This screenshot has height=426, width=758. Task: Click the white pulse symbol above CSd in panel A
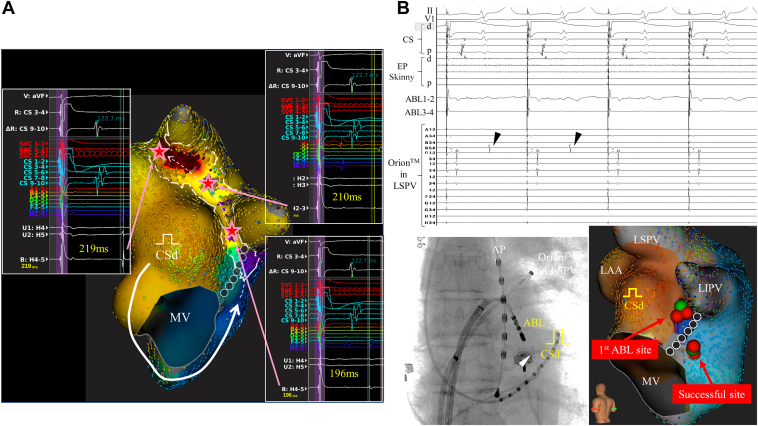pos(168,239)
